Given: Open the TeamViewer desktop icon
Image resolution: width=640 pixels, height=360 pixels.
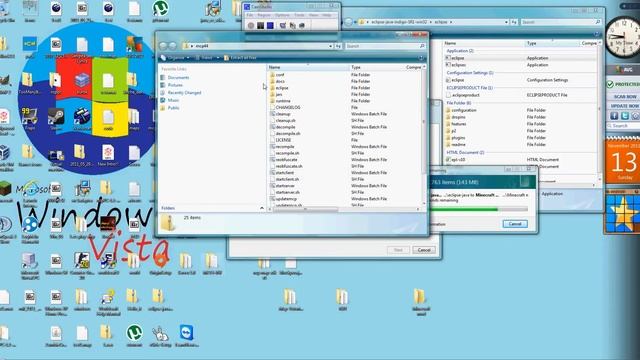Looking at the screenshot, I should (187, 336).
